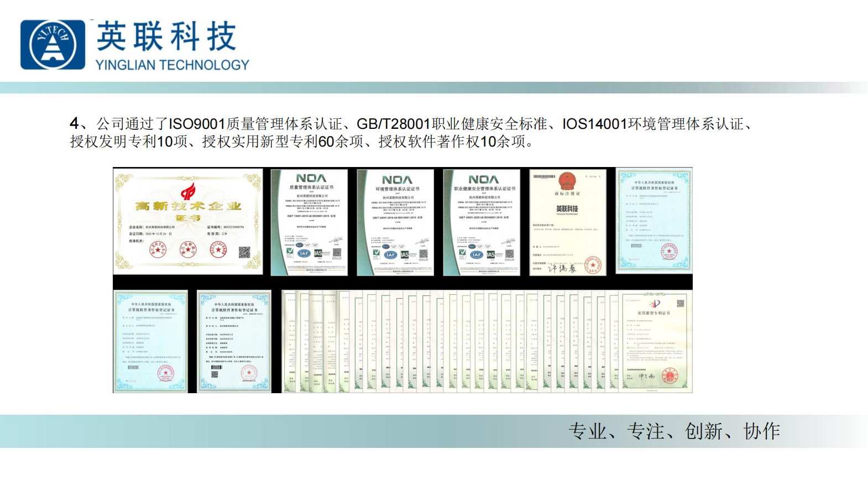Click the NOA logo on quality management certificate

tap(311, 178)
